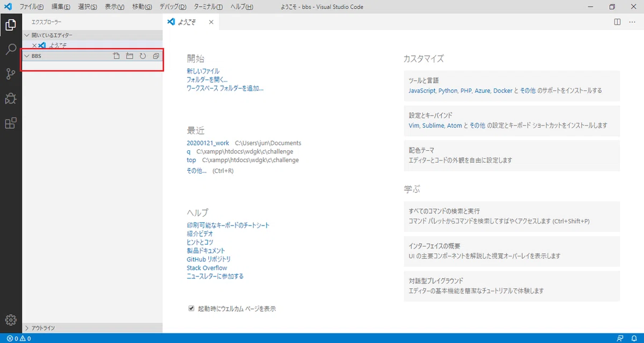Image resolution: width=644 pixels, height=343 pixels.
Task: Open the 編集(E) menu
Action: 61,7
